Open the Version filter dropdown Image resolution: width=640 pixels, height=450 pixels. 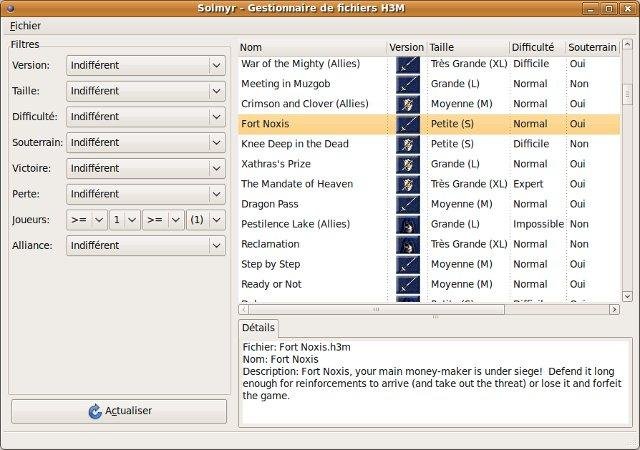point(146,65)
